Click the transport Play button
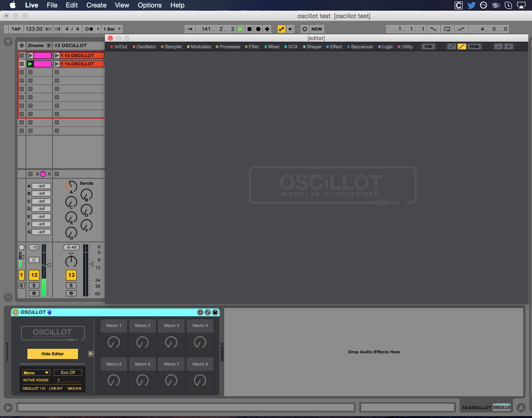532x418 pixels. [240, 29]
